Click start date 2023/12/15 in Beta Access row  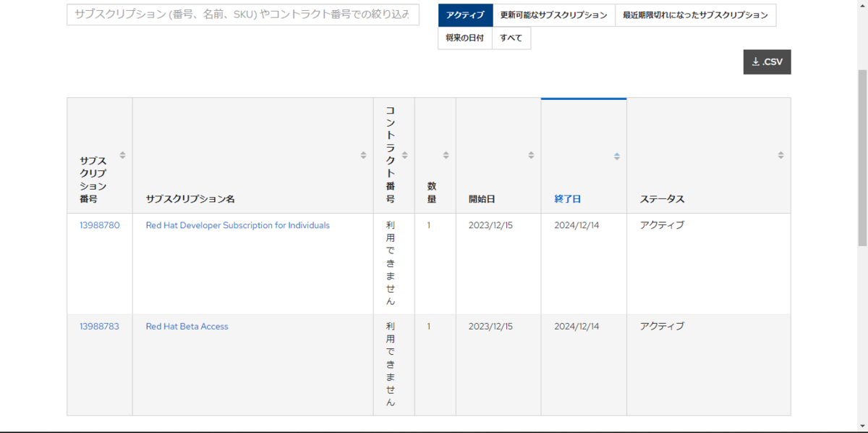point(490,327)
